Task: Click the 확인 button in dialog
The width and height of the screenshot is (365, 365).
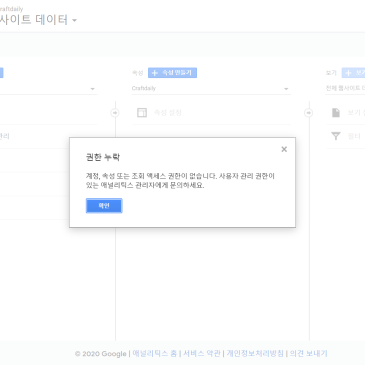Action: pos(104,206)
